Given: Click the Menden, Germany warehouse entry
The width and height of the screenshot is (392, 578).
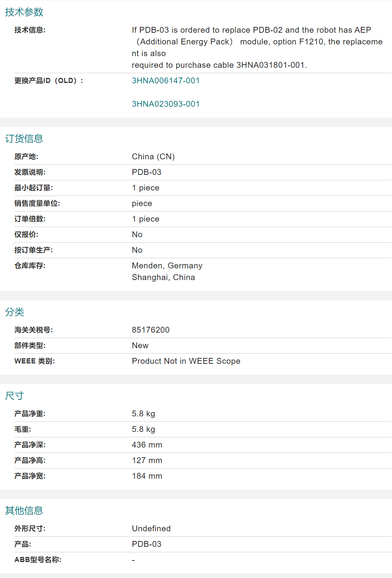Looking at the screenshot, I should tap(167, 266).
